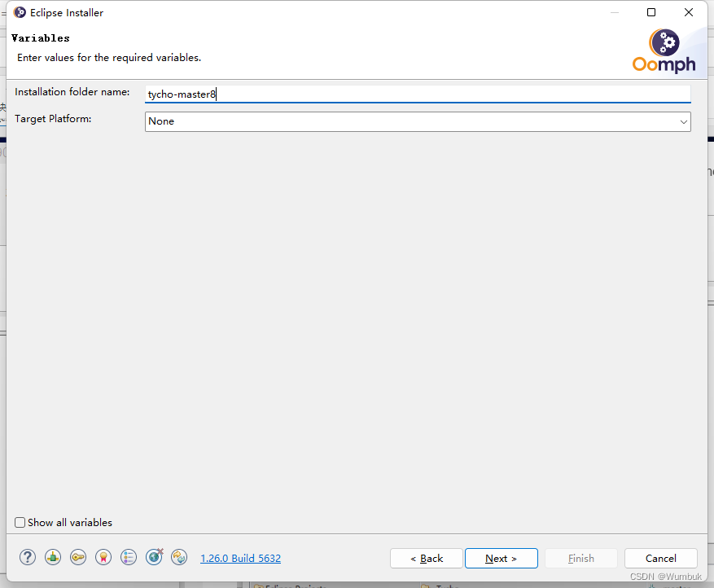
Task: Go Back to previous page
Action: [x=427, y=559]
